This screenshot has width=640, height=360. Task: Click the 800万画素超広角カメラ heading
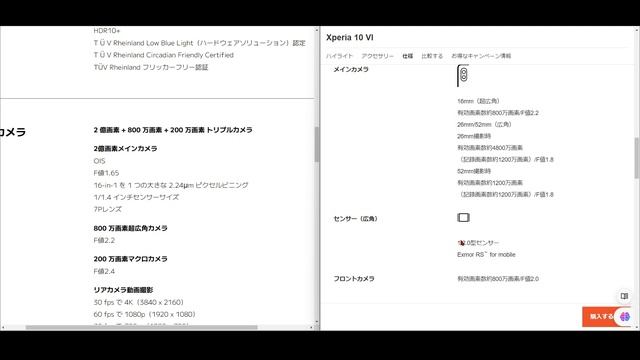130,228
